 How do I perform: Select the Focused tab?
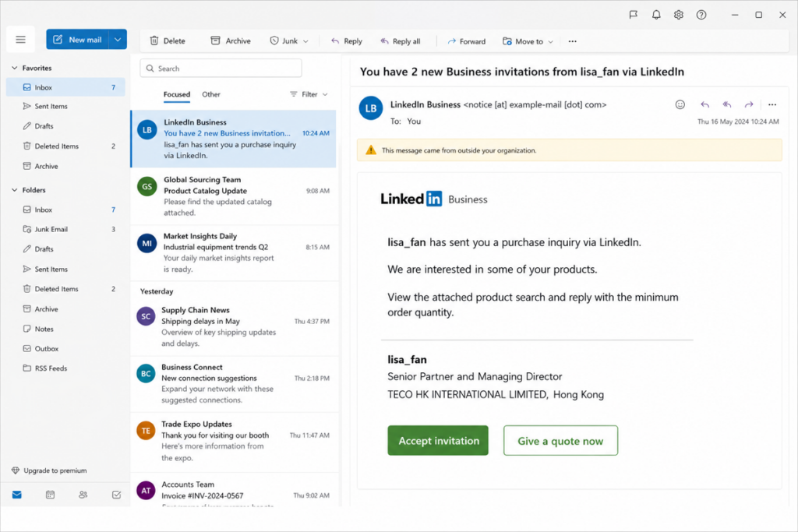[177, 94]
